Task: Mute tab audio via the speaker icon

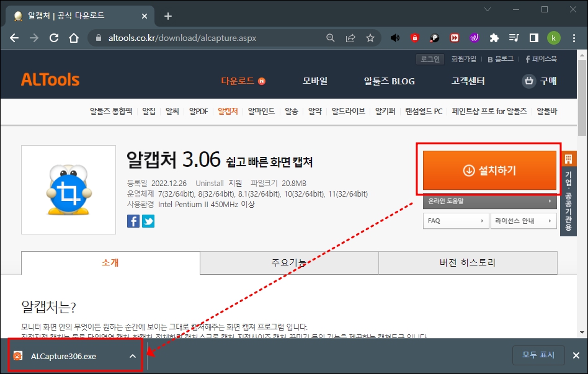Action: tap(395, 38)
